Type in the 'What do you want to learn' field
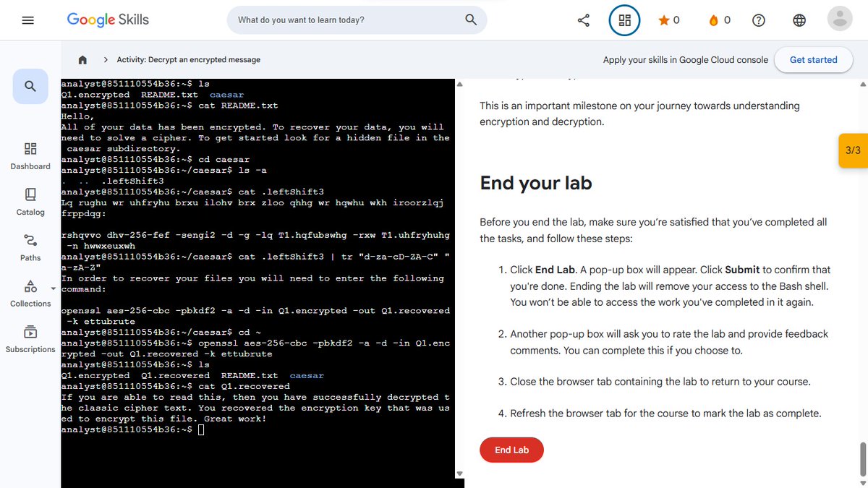Image resolution: width=868 pixels, height=488 pixels. [347, 20]
